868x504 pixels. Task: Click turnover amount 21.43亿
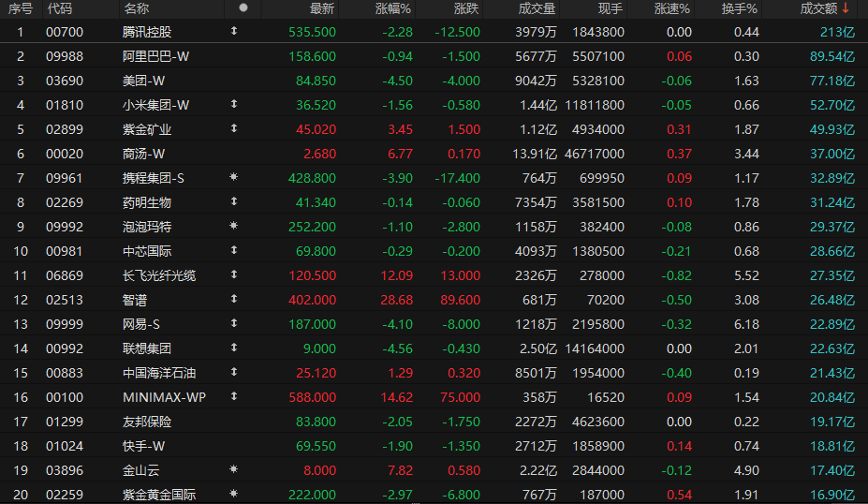coord(832,373)
